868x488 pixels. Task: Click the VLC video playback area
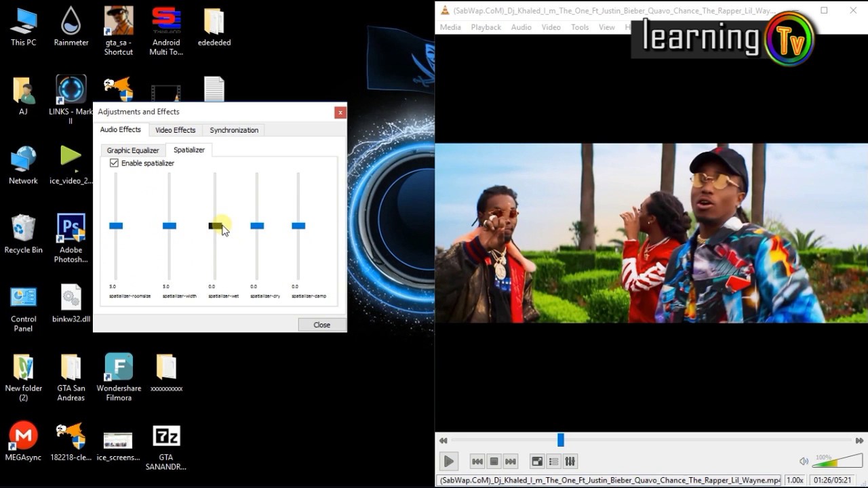[651, 232]
